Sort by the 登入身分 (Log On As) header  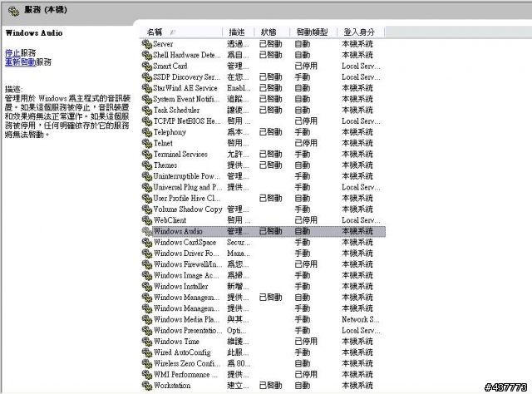pyautogui.click(x=359, y=32)
